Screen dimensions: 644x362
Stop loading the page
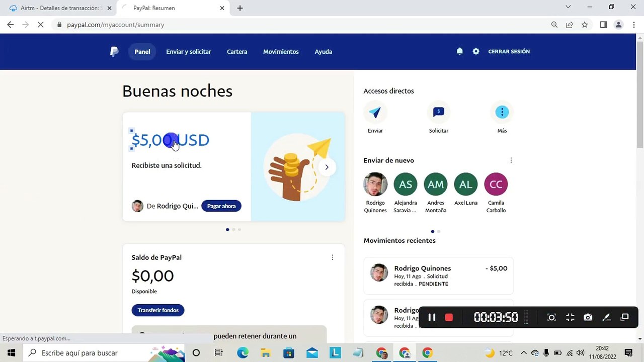[41, 25]
